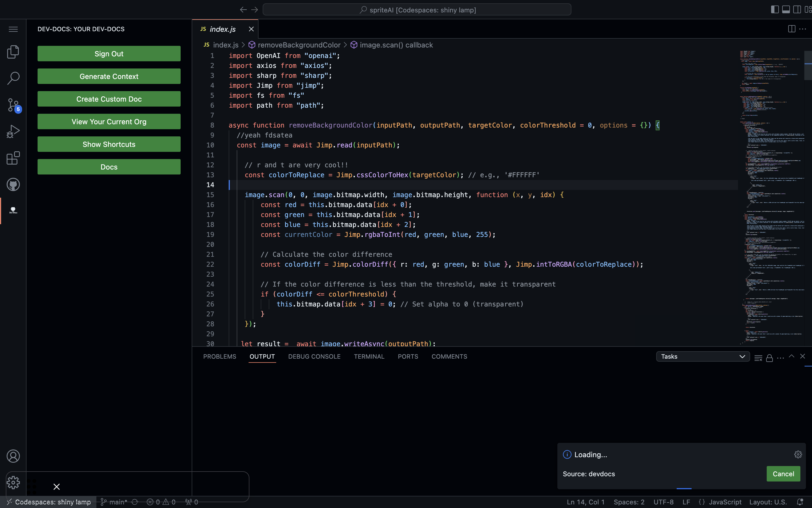Open JavaScript language mode selector
Screen dimensions: 812x508
(725, 502)
